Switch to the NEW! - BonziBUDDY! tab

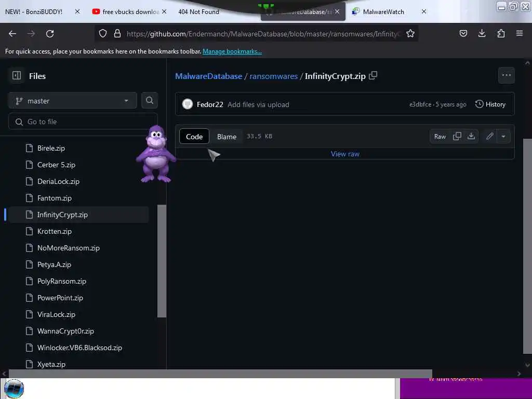34,12
